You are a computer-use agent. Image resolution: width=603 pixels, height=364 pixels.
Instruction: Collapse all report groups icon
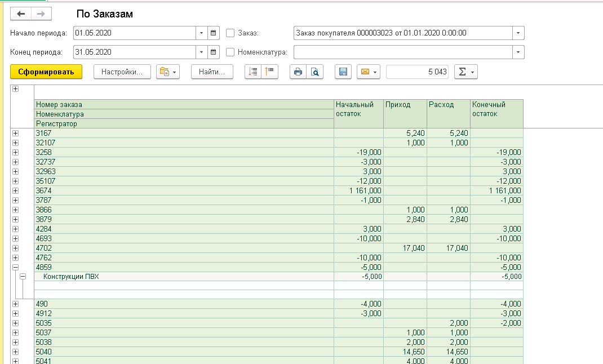pyautogui.click(x=270, y=72)
